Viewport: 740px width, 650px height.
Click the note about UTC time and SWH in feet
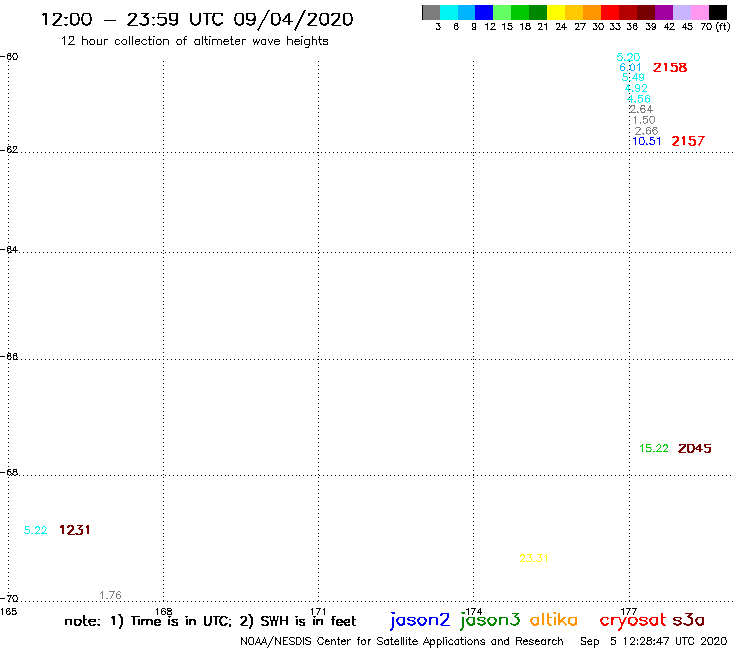pos(210,621)
